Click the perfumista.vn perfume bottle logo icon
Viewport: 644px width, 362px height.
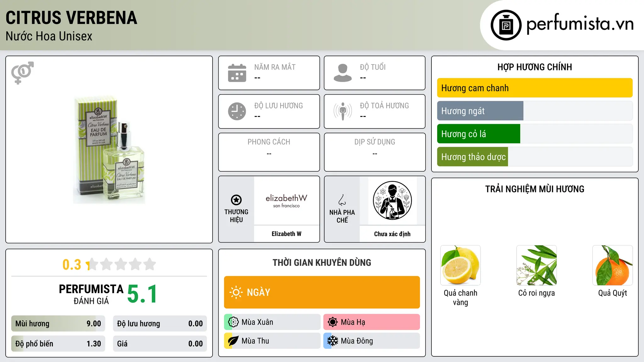tap(506, 25)
